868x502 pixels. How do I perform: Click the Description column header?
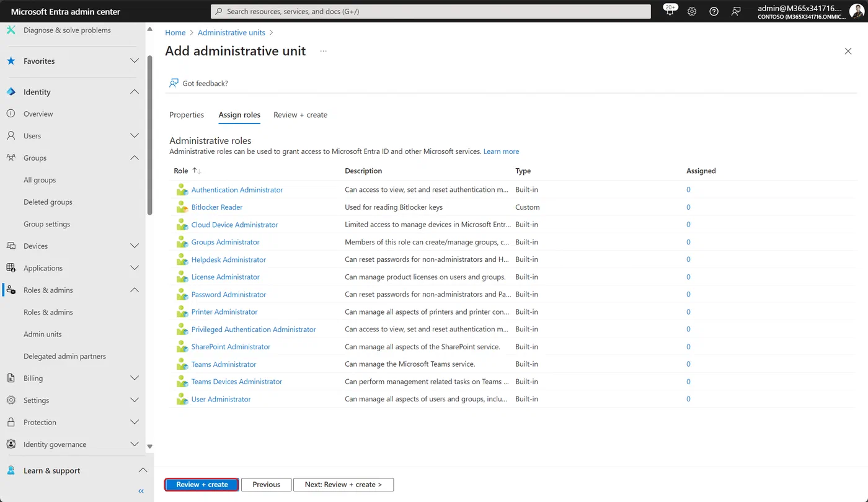pyautogui.click(x=363, y=171)
